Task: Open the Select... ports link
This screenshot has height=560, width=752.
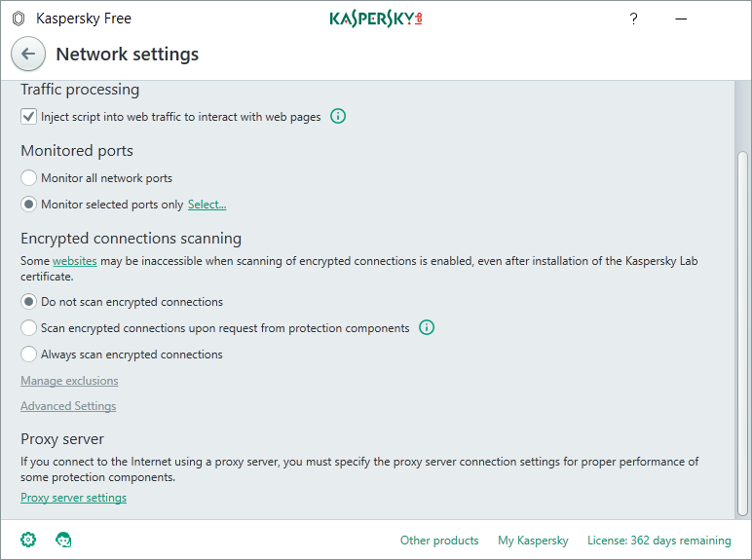Action: pos(207,205)
